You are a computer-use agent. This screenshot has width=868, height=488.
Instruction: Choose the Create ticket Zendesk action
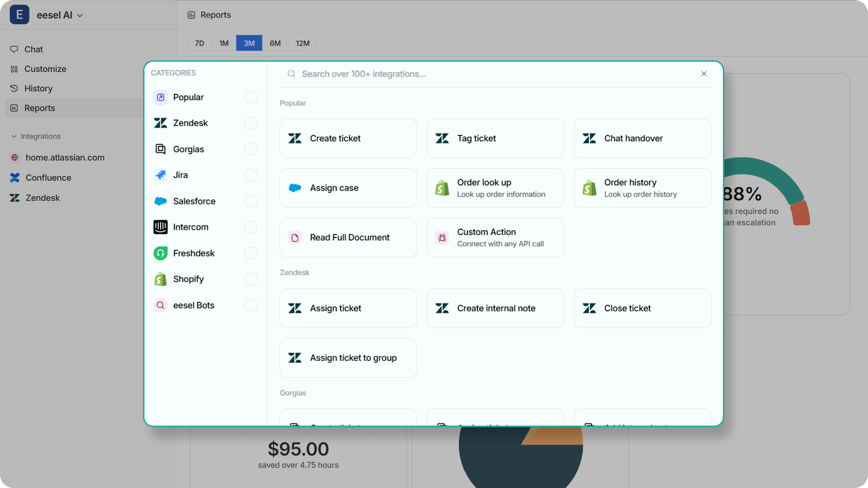[x=348, y=138]
